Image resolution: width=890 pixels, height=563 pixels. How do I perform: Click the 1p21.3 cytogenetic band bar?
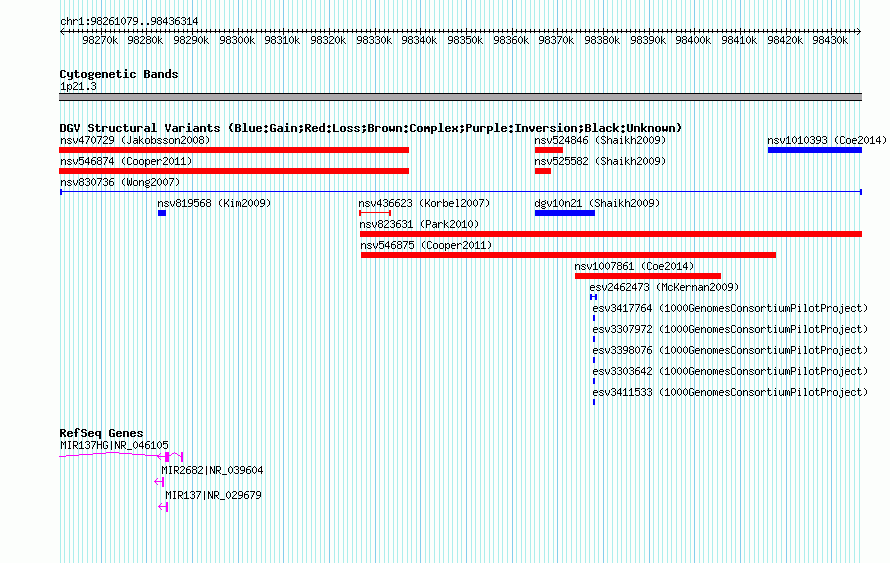[x=460, y=97]
